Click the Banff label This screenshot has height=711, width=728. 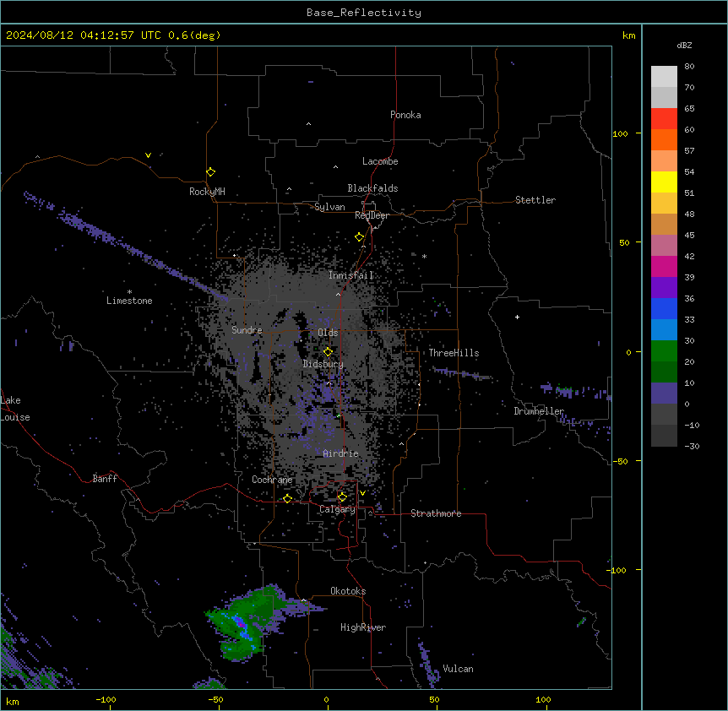(105, 479)
